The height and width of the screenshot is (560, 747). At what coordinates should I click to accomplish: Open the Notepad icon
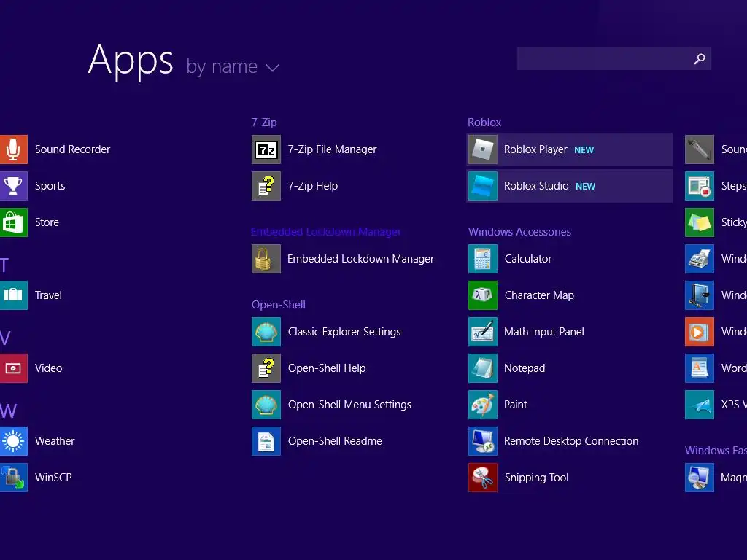pos(483,368)
